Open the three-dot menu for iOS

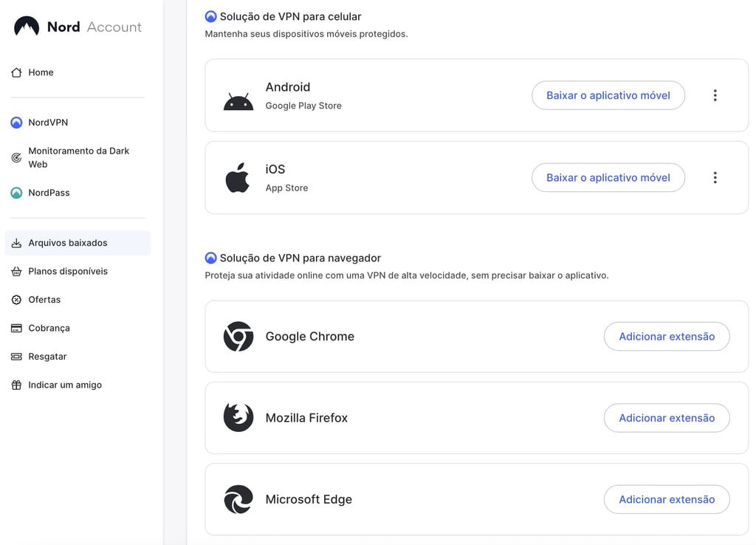tap(715, 177)
